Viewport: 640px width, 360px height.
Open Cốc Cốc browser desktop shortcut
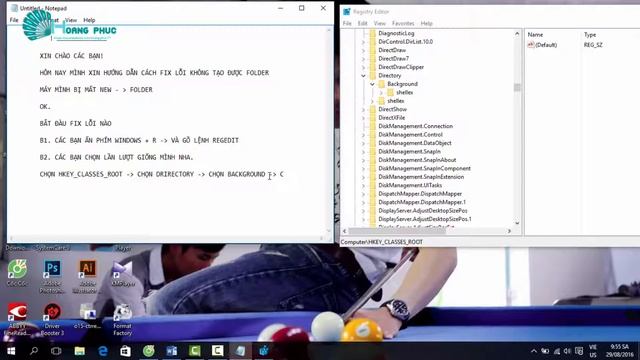[17, 273]
